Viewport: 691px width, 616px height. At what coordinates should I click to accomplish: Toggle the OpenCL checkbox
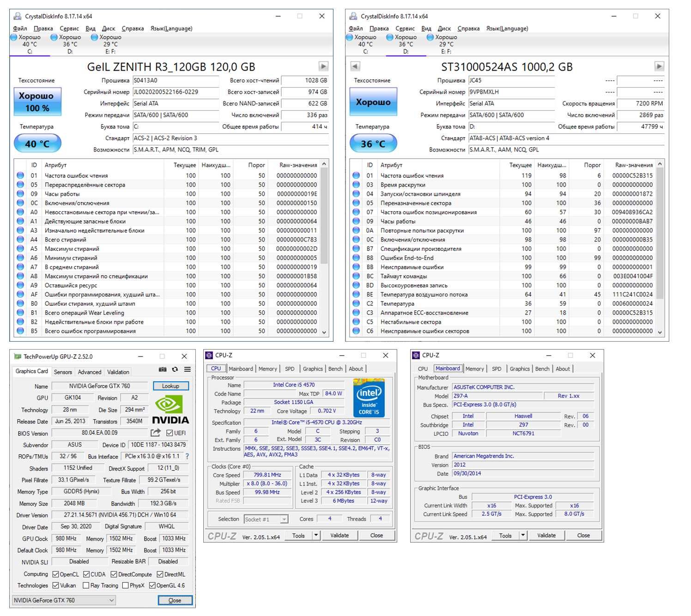coord(55,574)
